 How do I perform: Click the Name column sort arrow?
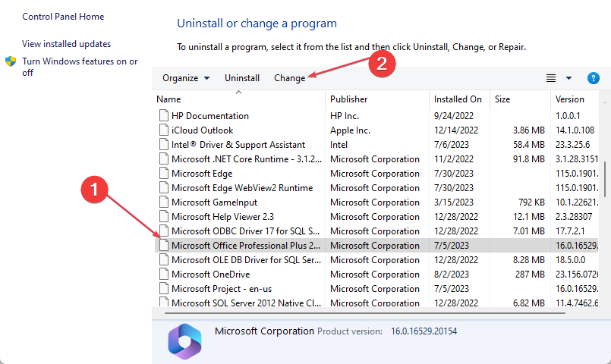point(238,93)
